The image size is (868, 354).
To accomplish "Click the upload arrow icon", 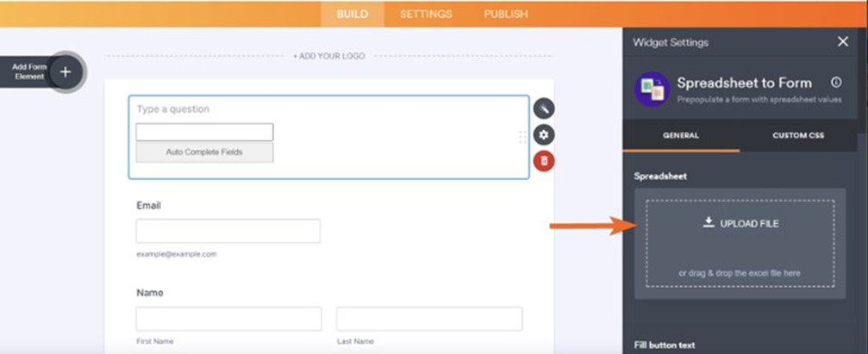I will point(709,222).
